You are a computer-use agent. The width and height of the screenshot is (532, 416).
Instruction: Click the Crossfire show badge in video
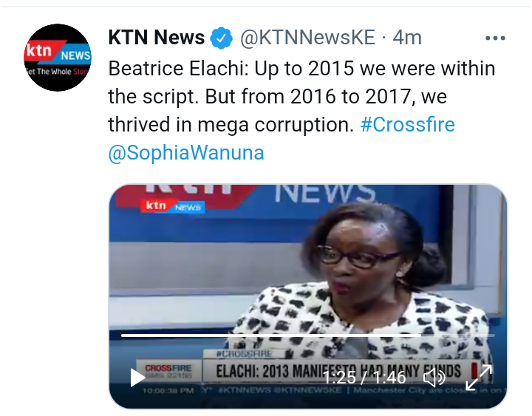click(x=168, y=371)
